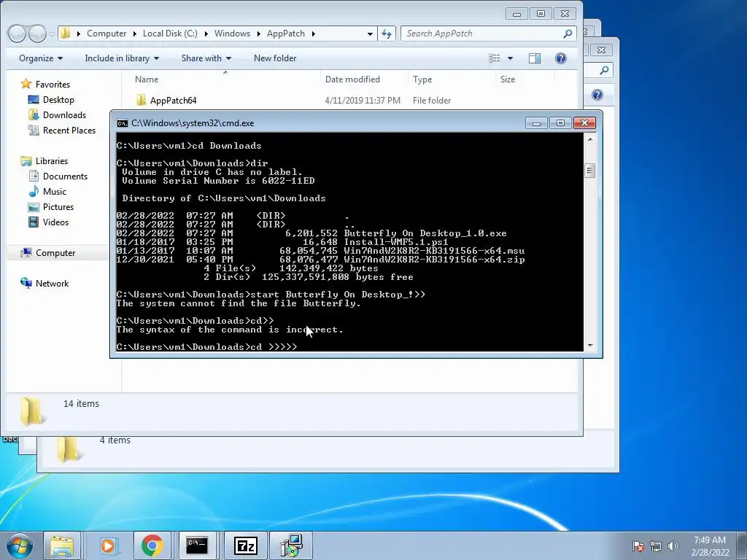The width and height of the screenshot is (747, 560).
Task: Open the Windows Start button
Action: pyautogui.click(x=18, y=545)
